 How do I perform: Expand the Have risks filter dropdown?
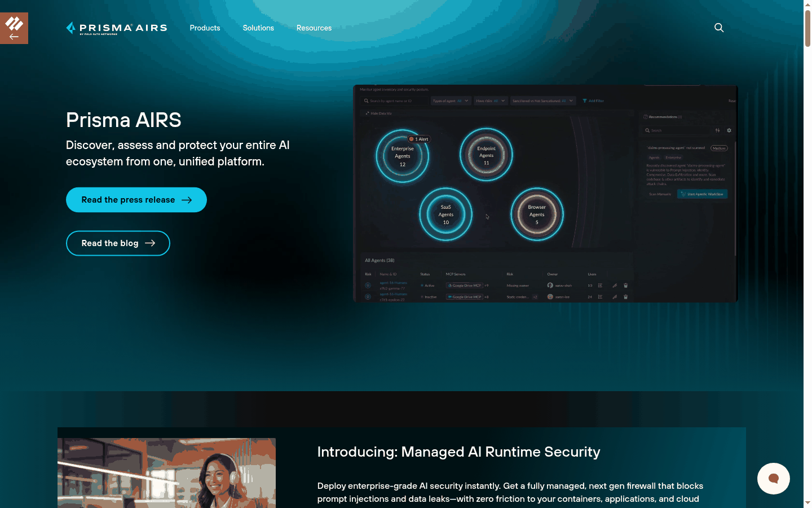(491, 101)
